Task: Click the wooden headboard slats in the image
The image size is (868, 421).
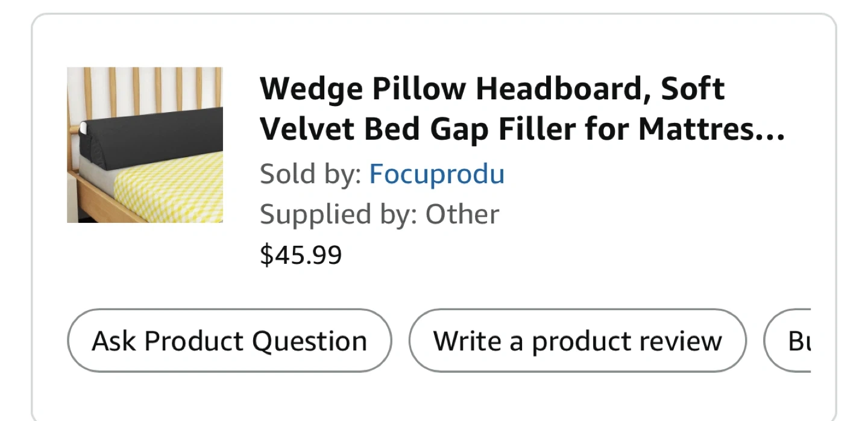Action: [145, 90]
